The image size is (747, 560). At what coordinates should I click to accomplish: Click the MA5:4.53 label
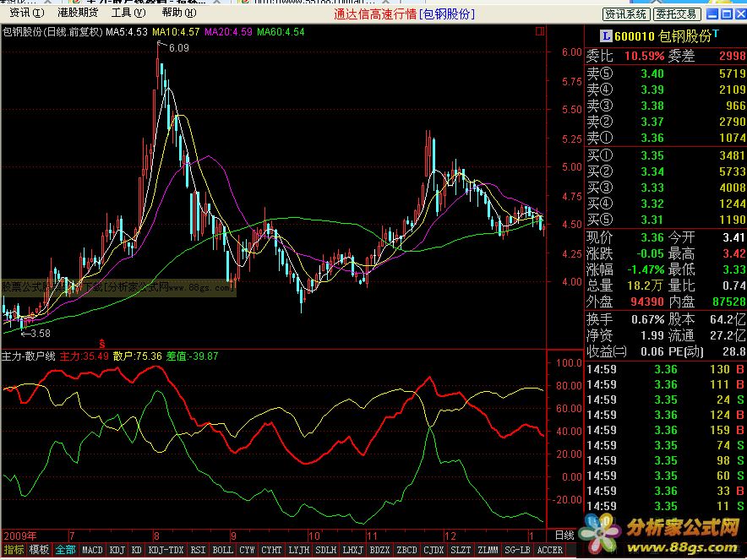point(127,32)
